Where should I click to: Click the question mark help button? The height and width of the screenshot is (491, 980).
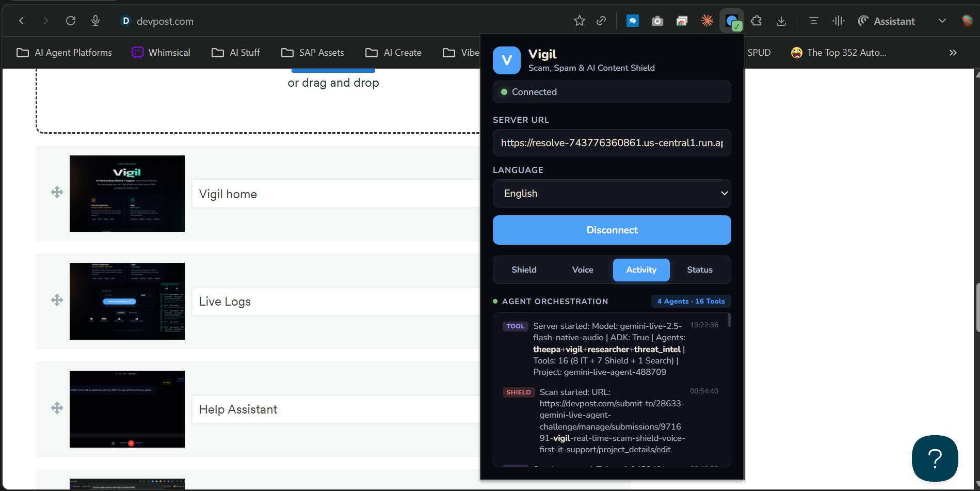[935, 458]
